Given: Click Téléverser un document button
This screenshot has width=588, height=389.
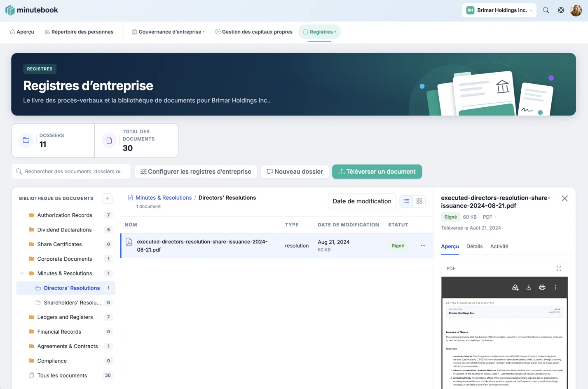Looking at the screenshot, I should tap(377, 172).
